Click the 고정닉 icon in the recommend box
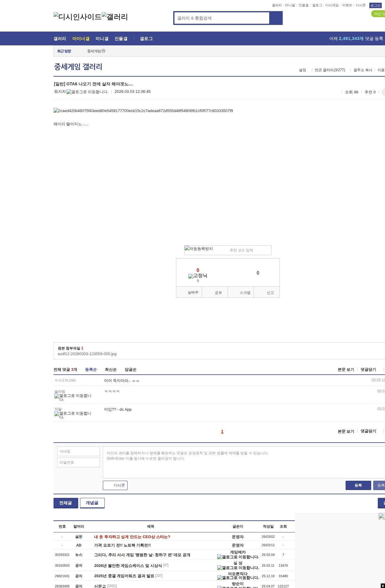The image size is (385, 588). pyautogui.click(x=198, y=276)
